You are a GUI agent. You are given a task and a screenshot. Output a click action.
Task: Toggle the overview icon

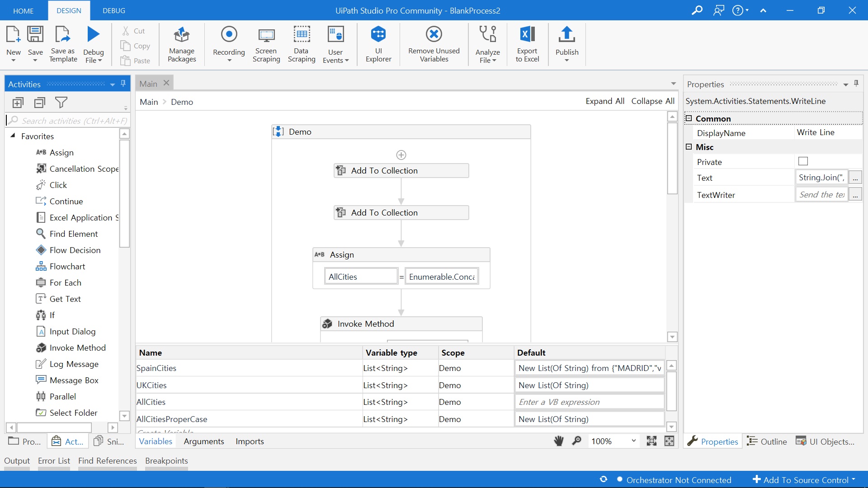670,441
